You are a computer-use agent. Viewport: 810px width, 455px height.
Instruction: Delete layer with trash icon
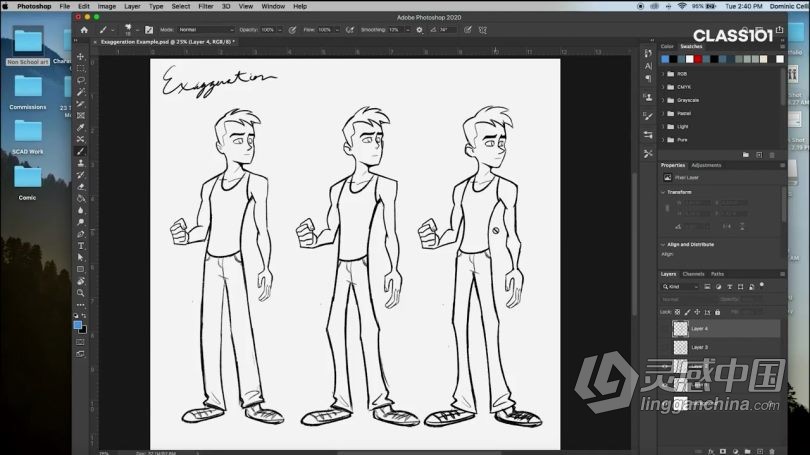[x=772, y=451]
